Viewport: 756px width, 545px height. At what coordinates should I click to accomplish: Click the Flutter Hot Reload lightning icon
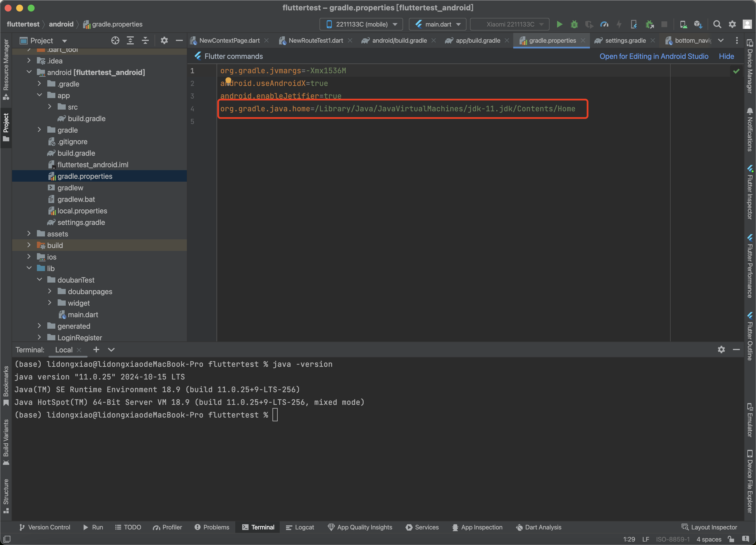(x=619, y=24)
